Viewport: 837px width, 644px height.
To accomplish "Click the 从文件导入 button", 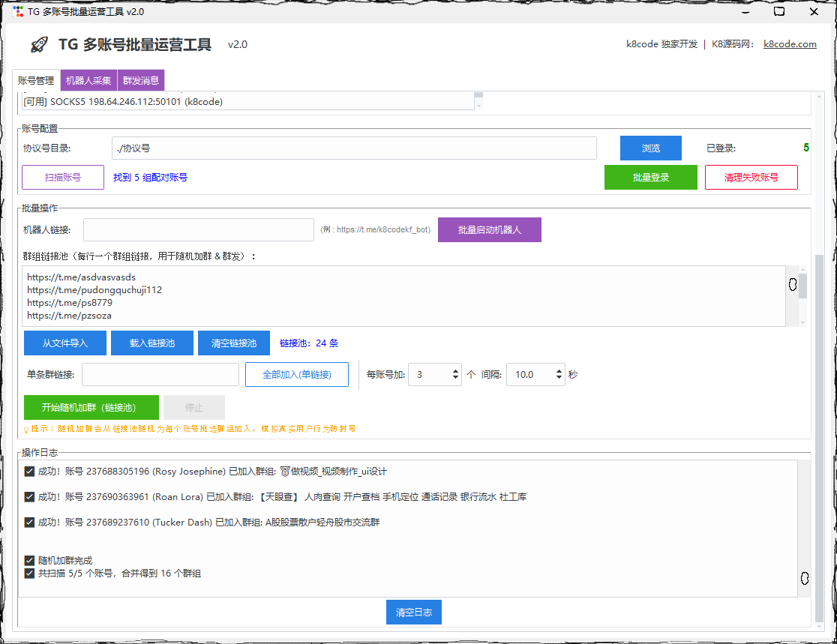I will (65, 343).
